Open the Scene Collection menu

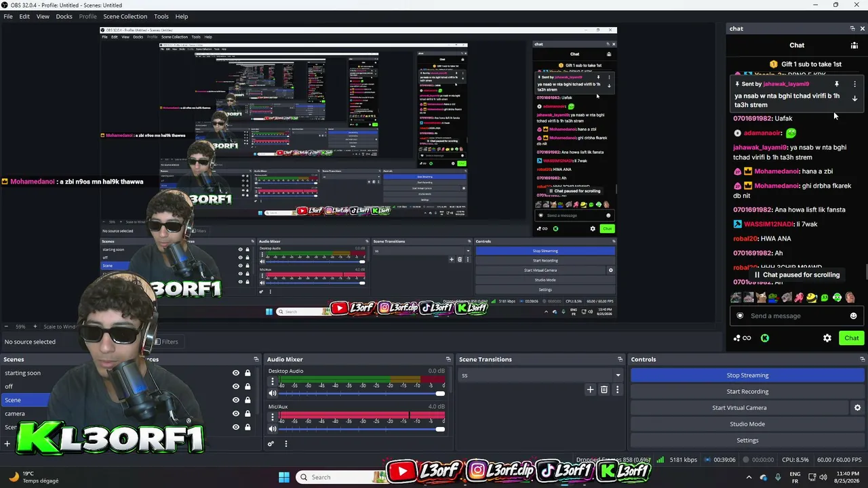125,16
